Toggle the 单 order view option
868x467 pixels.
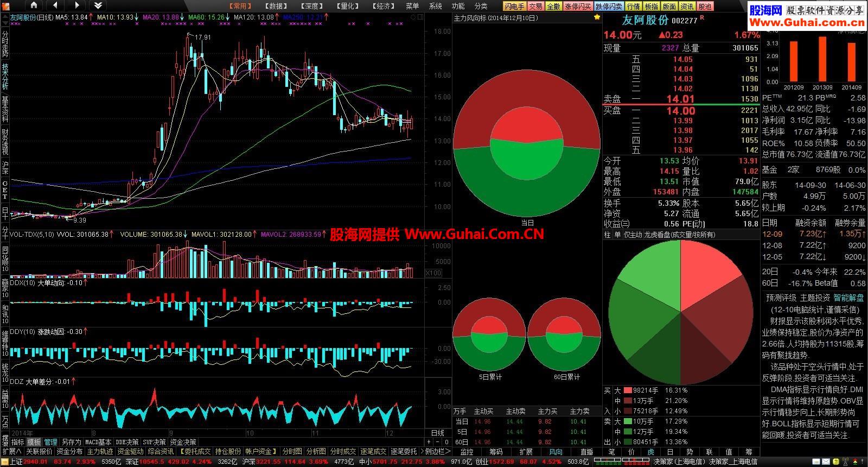617,235
